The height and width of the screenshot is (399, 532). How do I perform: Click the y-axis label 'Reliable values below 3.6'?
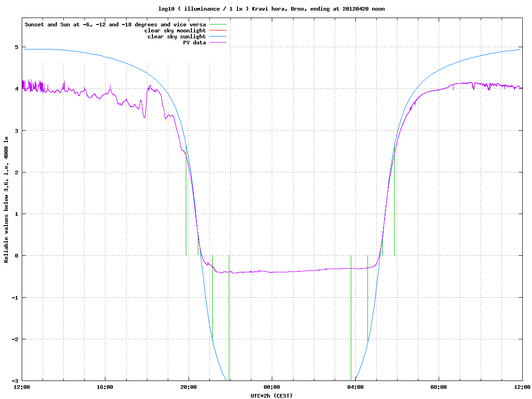click(6, 200)
